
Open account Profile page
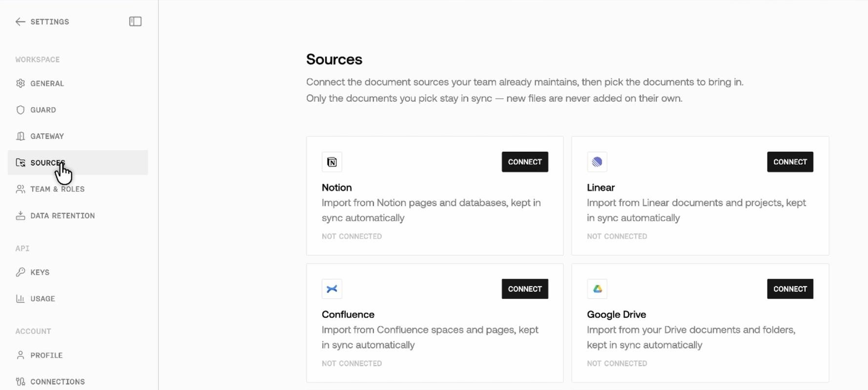click(x=78, y=355)
